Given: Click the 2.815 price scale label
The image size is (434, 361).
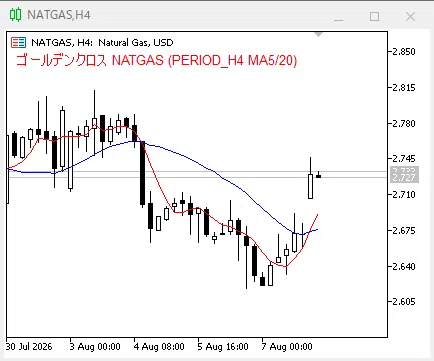Looking at the screenshot, I should point(404,88).
